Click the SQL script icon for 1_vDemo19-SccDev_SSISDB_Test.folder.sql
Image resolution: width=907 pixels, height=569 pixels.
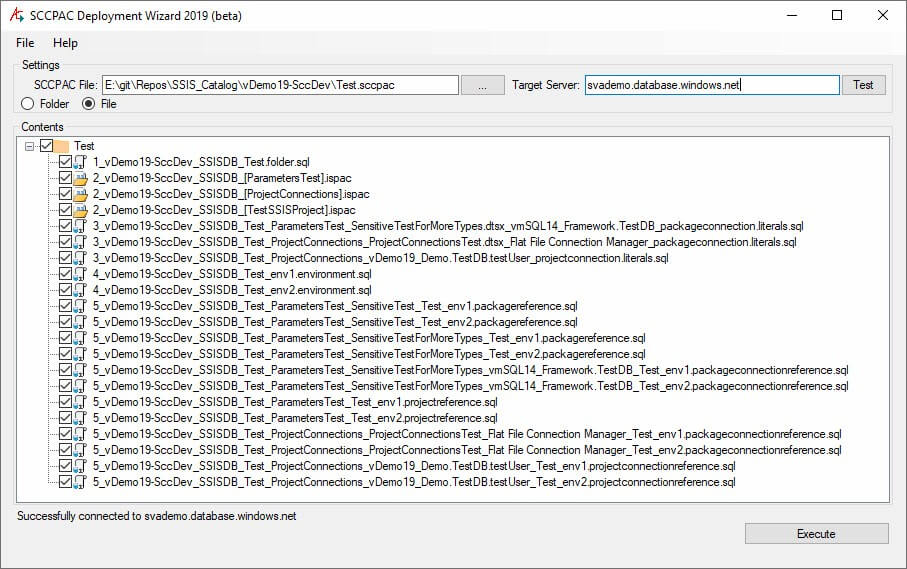tap(80, 162)
